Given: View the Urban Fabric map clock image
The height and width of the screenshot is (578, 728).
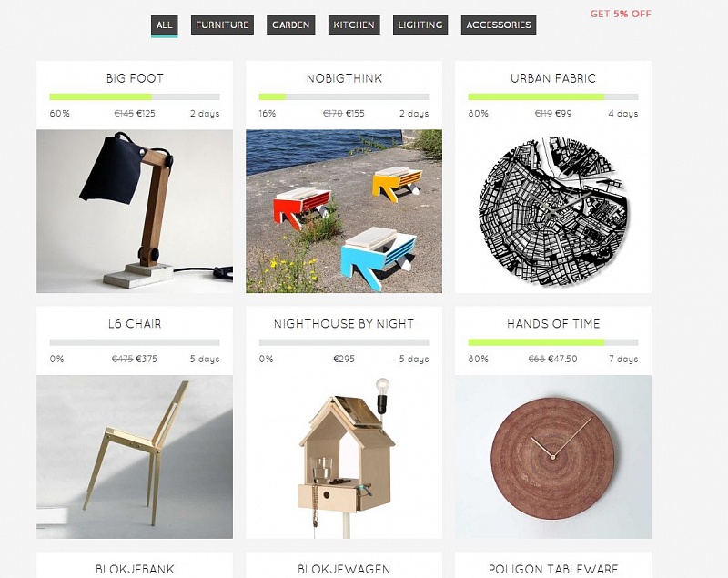Looking at the screenshot, I should [553, 211].
